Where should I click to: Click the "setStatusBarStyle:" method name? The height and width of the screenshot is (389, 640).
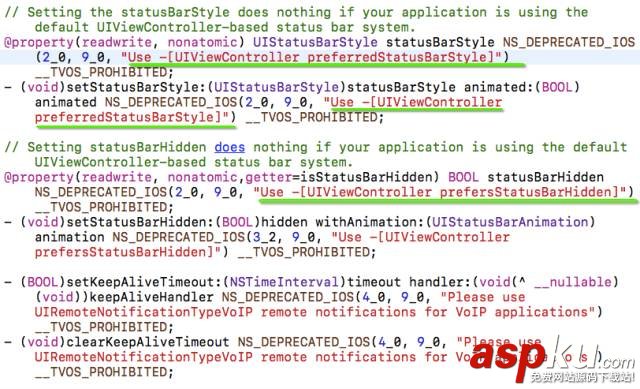click(x=137, y=87)
